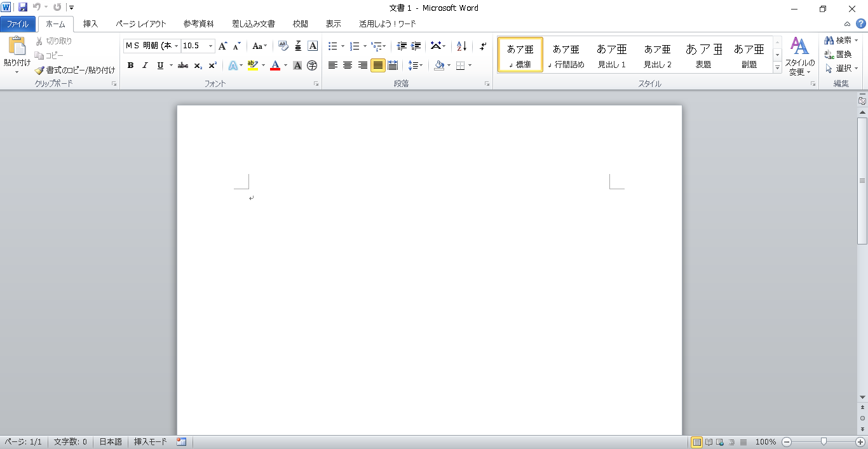Switch to Full Screen Reading view icon
Viewport: 868px width, 449px height.
[x=709, y=442]
